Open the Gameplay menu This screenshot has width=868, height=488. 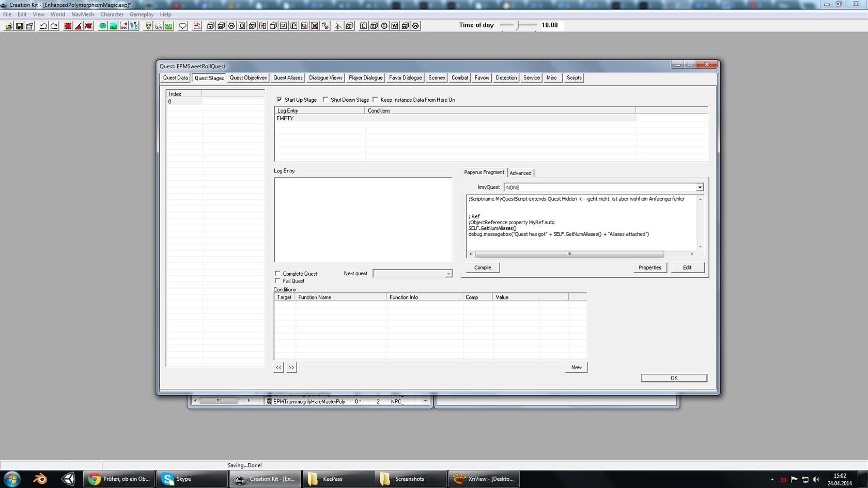click(141, 14)
